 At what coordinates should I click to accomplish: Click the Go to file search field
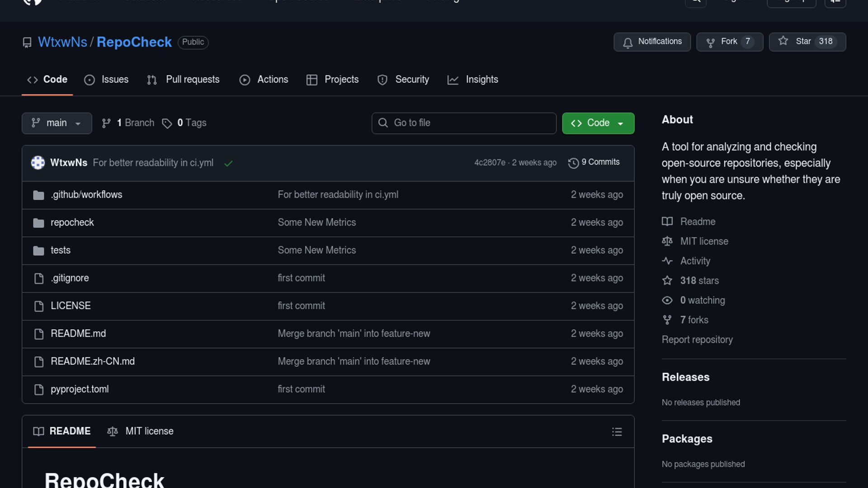point(464,123)
